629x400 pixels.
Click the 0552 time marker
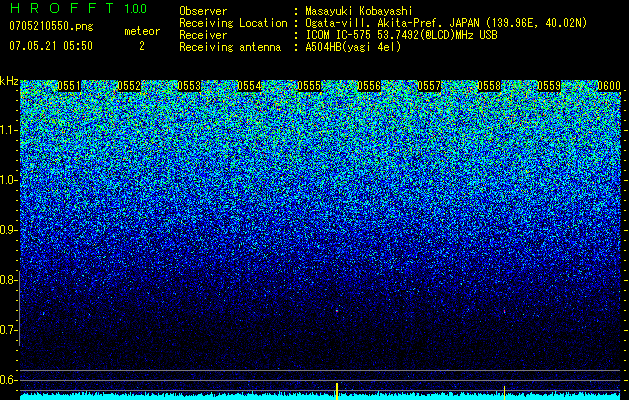[129, 86]
